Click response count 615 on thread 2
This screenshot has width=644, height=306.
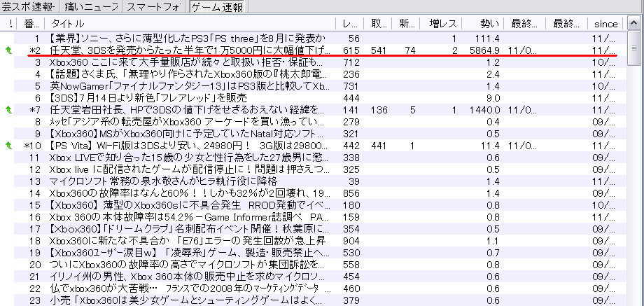pyautogui.click(x=351, y=50)
